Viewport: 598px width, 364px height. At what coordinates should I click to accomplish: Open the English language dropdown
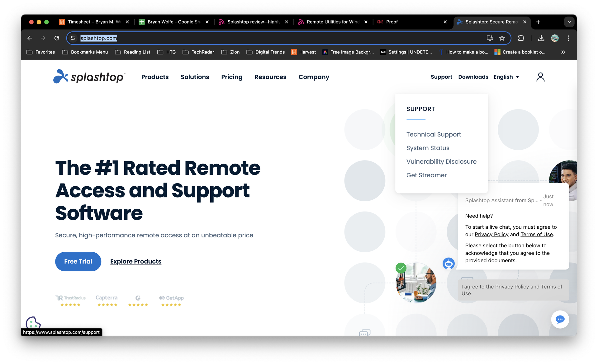point(506,77)
